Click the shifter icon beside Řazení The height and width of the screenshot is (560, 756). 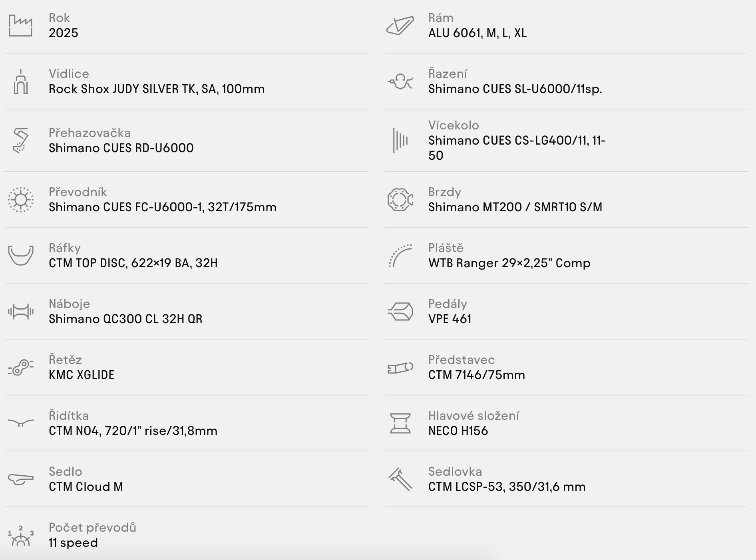[400, 81]
